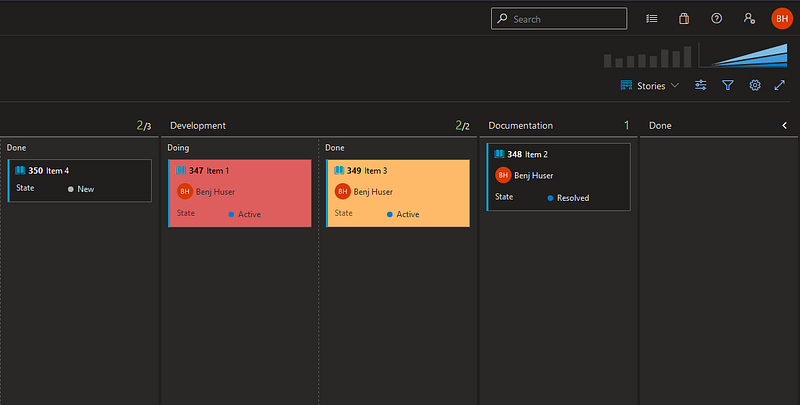Open red card 347 Item 1
Viewport: 800px width, 405px height.
(x=239, y=193)
